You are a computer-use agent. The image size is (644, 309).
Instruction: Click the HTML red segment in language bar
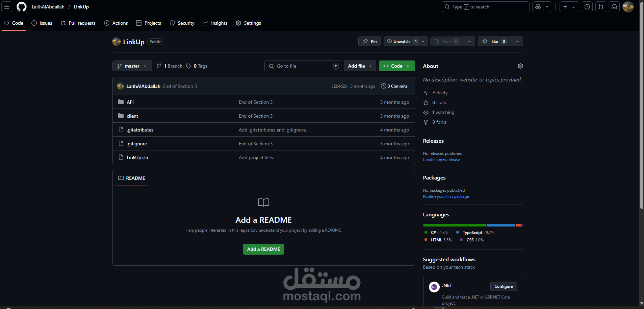click(518, 225)
